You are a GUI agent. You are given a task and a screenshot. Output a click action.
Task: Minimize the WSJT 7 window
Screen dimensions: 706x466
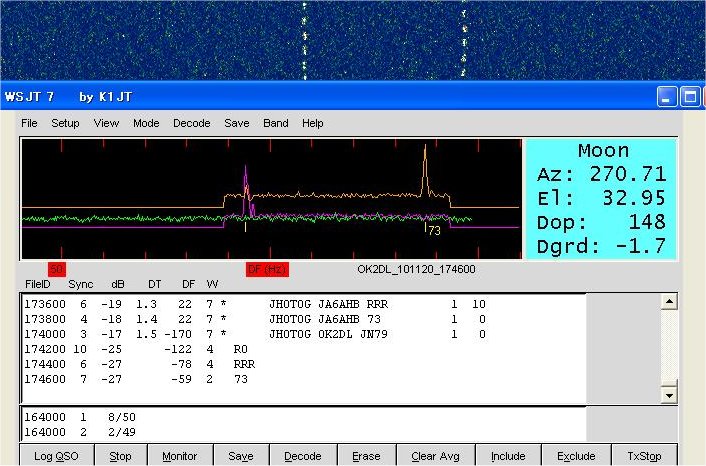(x=667, y=97)
